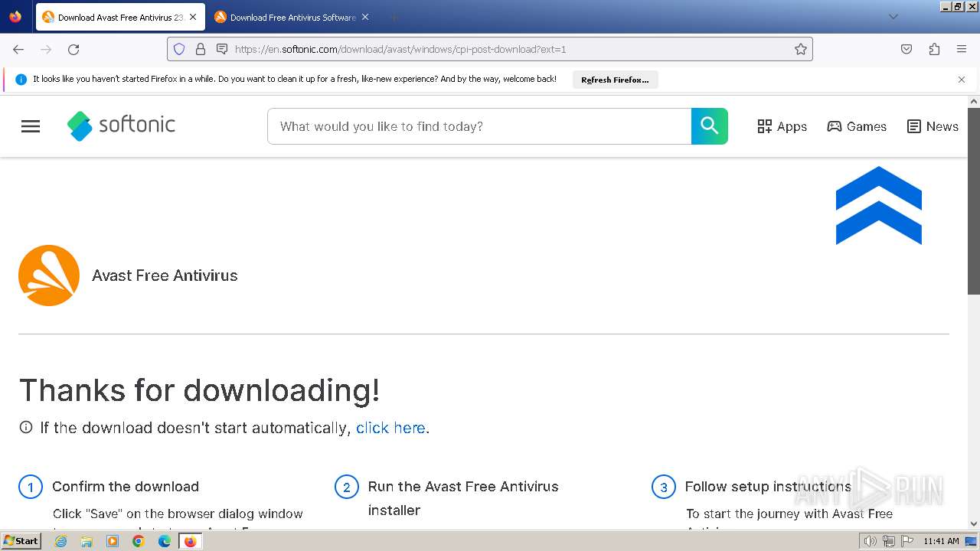The height and width of the screenshot is (551, 980).
Task: Open the extensions puzzle icon
Action: point(934,49)
